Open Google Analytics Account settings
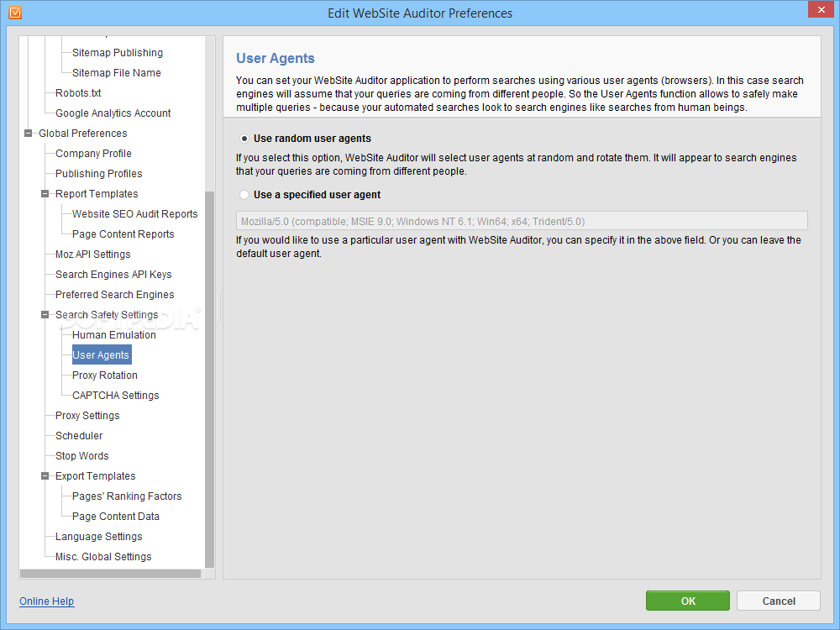 [113, 113]
